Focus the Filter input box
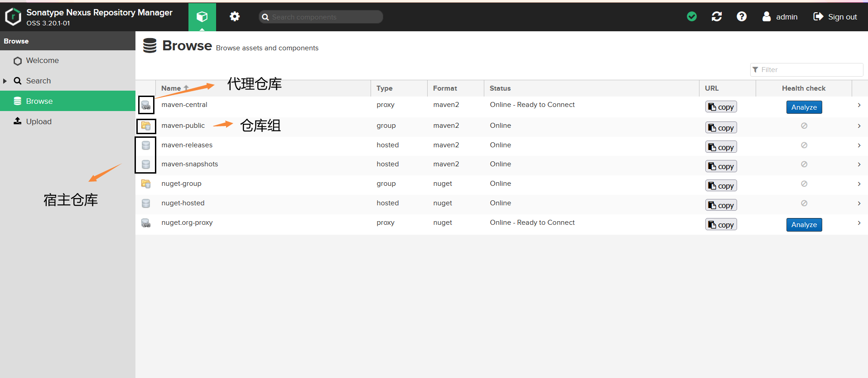This screenshot has width=868, height=378. click(807, 69)
